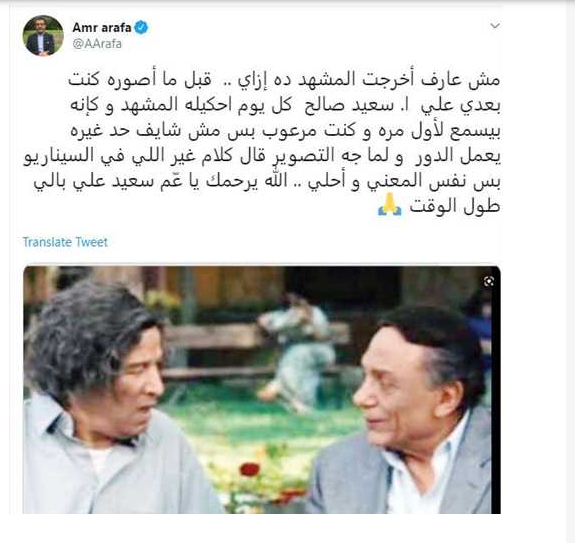Click the Translate Tweet link

coord(65,242)
